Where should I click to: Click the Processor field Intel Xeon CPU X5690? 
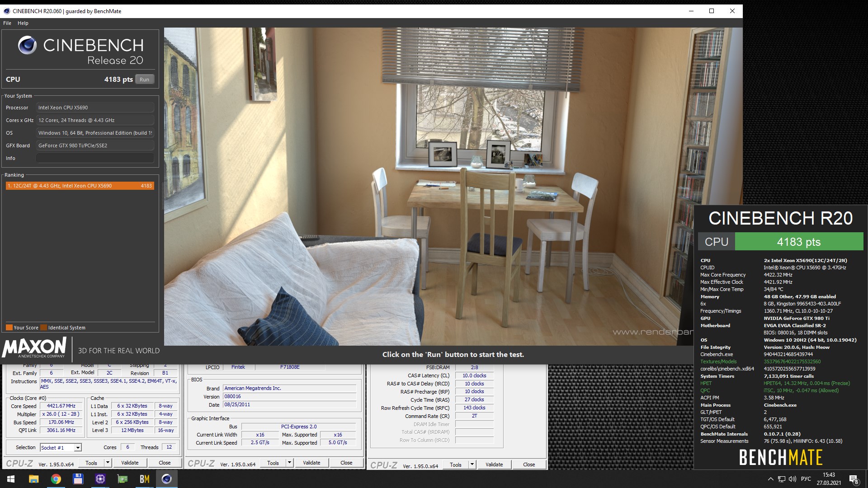95,108
